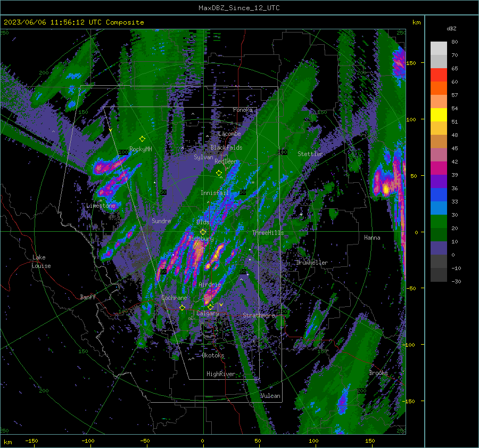Select the 2023/06/06 11:56:12 UTC Composite timestamp
Image resolution: width=479 pixels, height=448 pixels.
pyautogui.click(x=73, y=22)
